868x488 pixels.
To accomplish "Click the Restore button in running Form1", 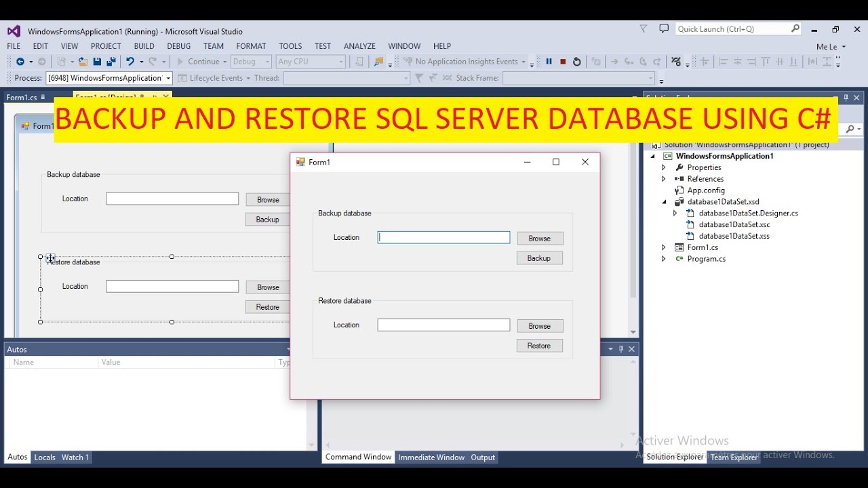I will [540, 346].
